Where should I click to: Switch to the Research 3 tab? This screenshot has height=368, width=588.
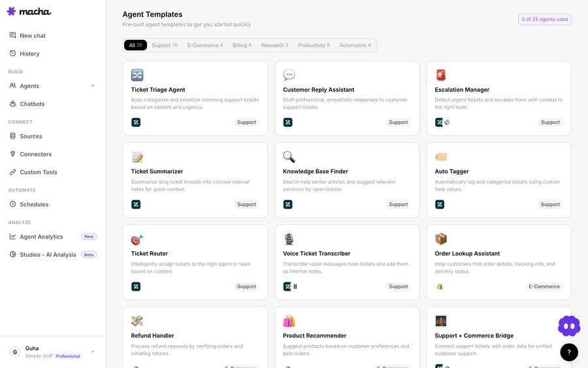click(x=274, y=45)
